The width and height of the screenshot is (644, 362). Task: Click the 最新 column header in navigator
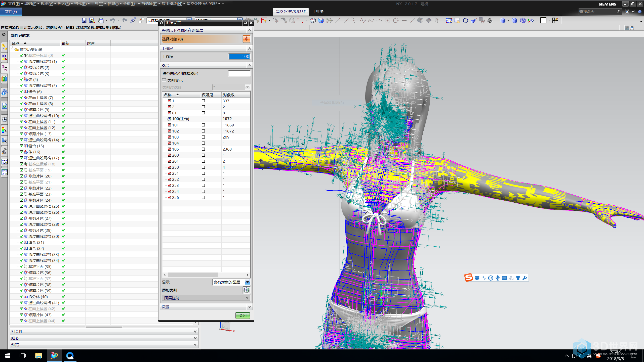[73, 43]
